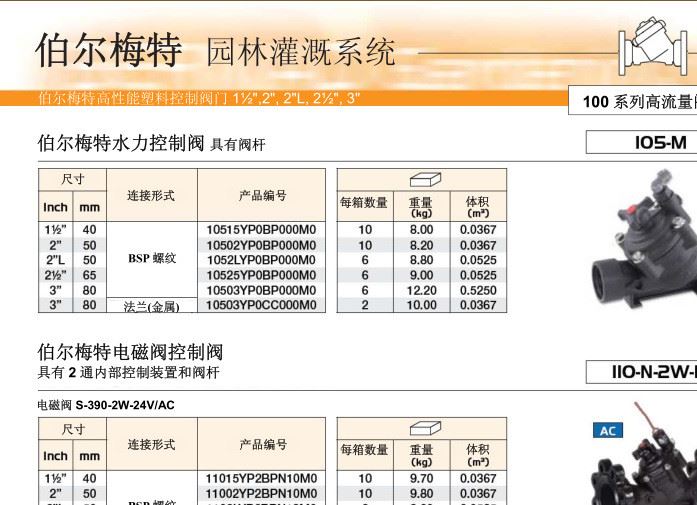Click the heading 伯尔梅特电磁阀控制阀
Viewport: 697px width, 505px height.
coord(130,352)
